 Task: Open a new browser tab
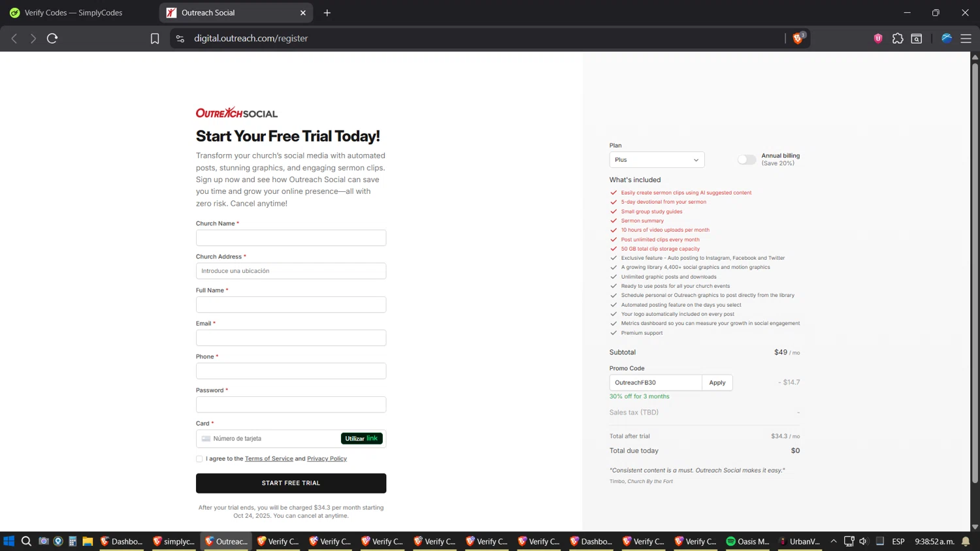click(327, 12)
